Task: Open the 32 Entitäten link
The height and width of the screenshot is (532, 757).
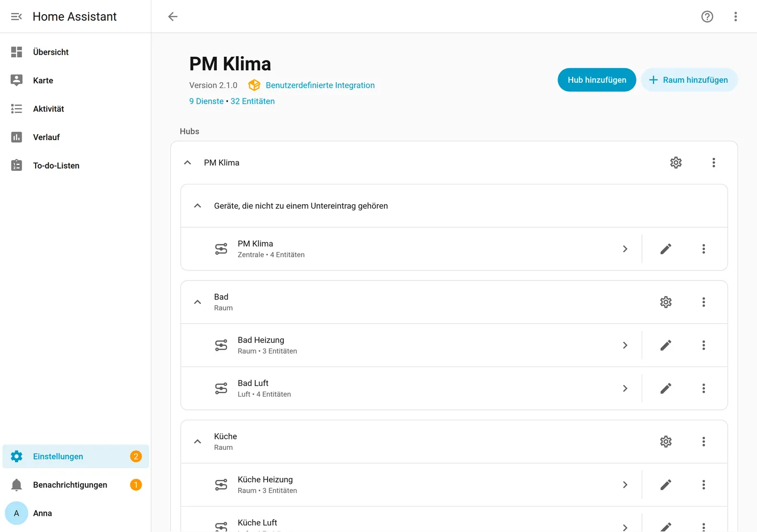Action: (x=253, y=101)
